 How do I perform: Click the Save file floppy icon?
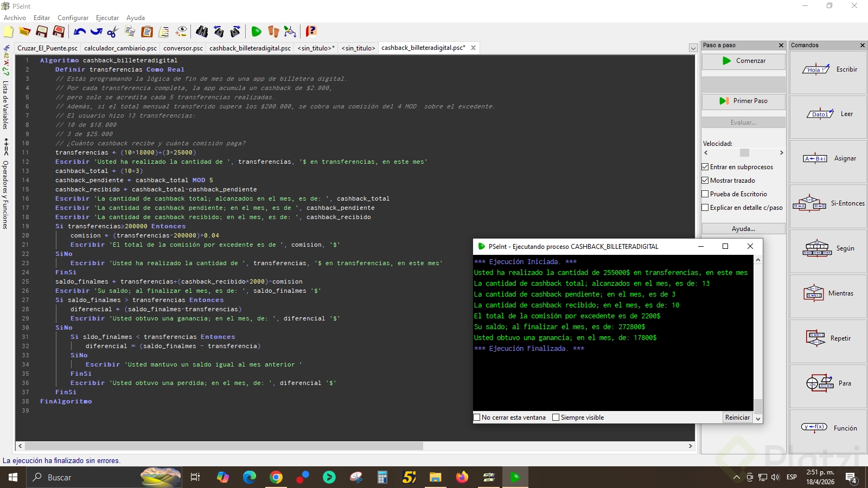pyautogui.click(x=42, y=32)
